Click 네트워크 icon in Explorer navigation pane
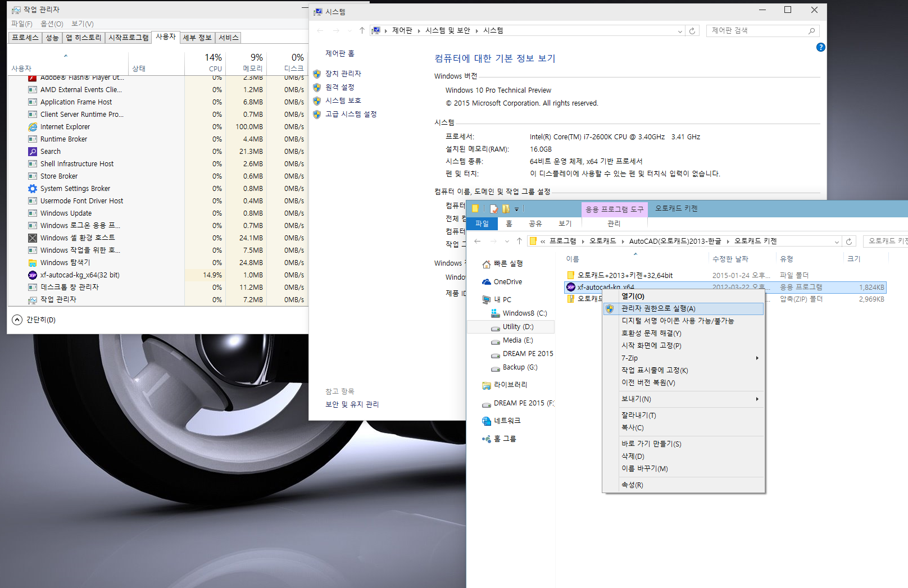Viewport: 908px width, 588px height. click(487, 421)
